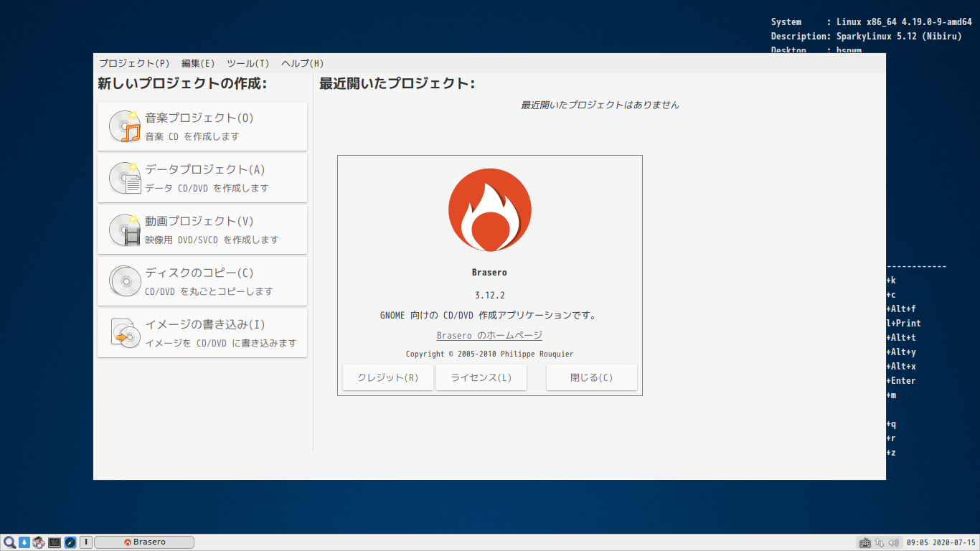
Task: Click the l+Print shortcut text on desktop
Action: pyautogui.click(x=904, y=324)
